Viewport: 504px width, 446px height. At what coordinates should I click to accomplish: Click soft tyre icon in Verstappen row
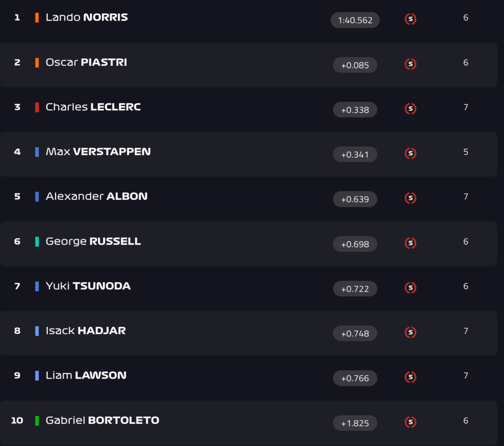pos(410,154)
